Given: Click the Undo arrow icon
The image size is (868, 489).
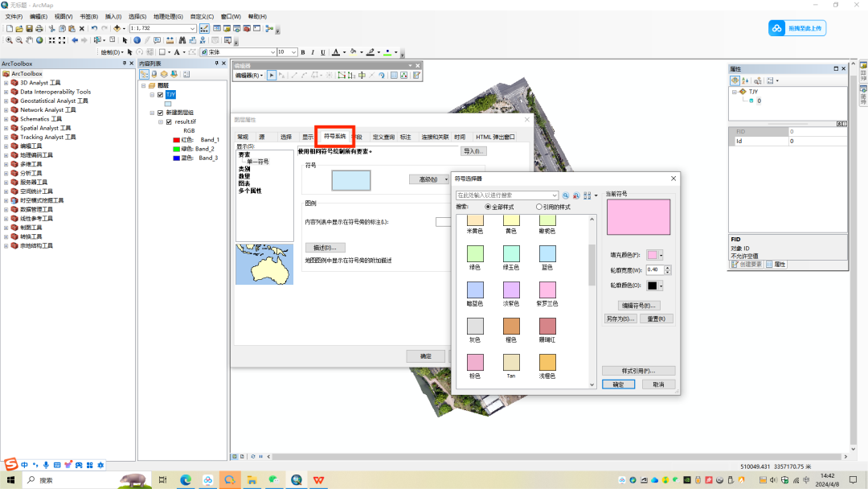Looking at the screenshot, I should pos(94,28).
